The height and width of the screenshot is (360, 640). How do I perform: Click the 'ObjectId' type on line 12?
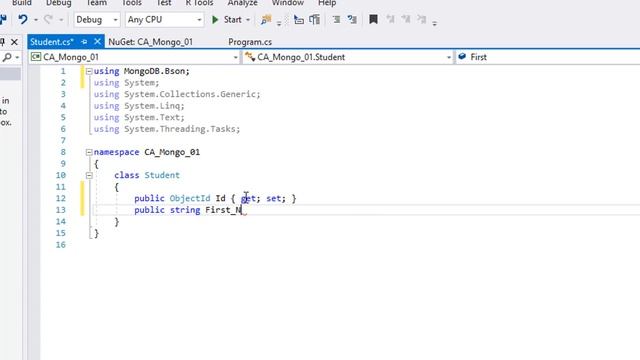pyautogui.click(x=190, y=198)
